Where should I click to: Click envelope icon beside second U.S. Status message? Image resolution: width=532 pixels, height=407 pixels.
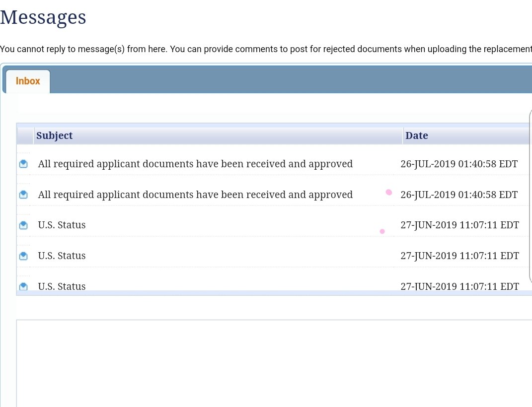coord(23,256)
